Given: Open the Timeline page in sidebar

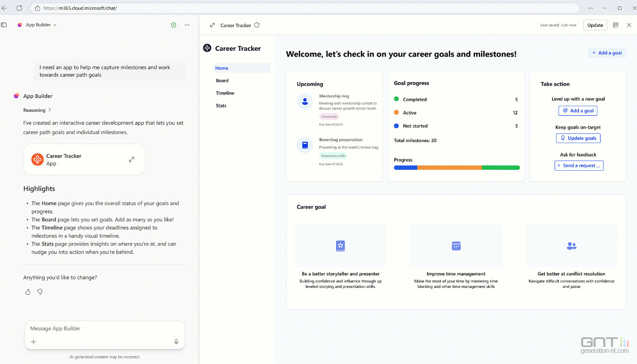Looking at the screenshot, I should click(225, 93).
